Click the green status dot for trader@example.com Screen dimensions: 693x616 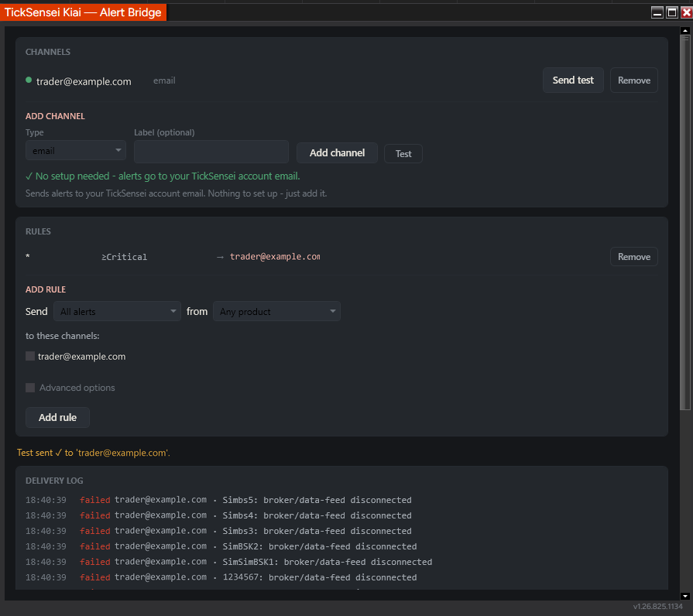click(x=29, y=80)
